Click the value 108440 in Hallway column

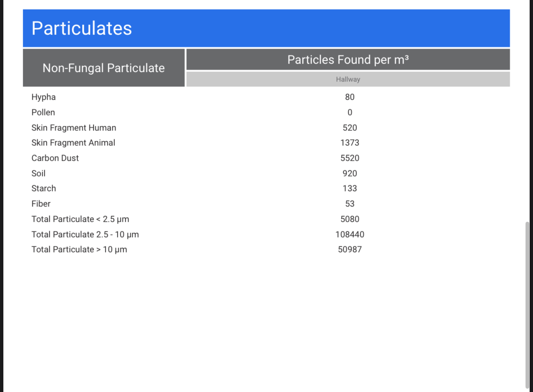click(x=350, y=235)
